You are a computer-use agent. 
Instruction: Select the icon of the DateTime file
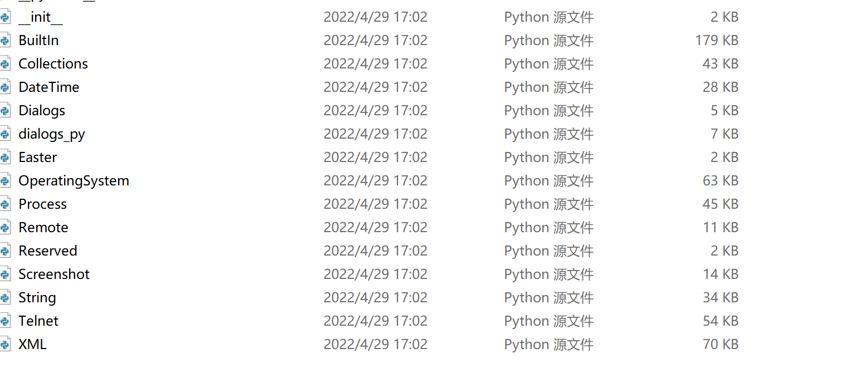pos(5,87)
